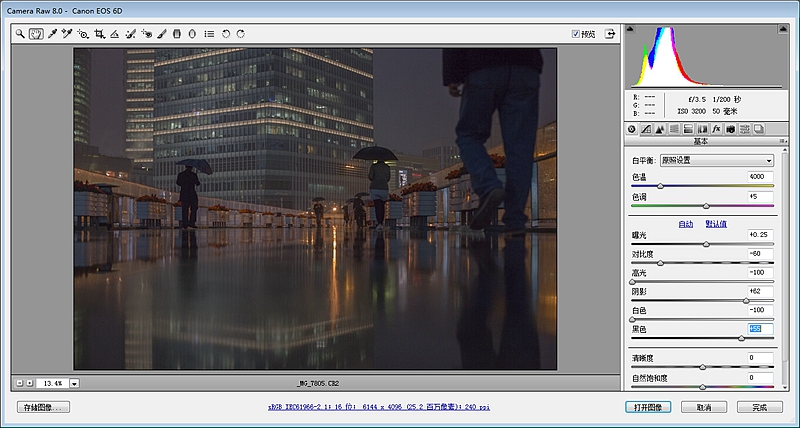Switch to the Lens Corrections tab
The image size is (800, 428).
click(x=703, y=129)
